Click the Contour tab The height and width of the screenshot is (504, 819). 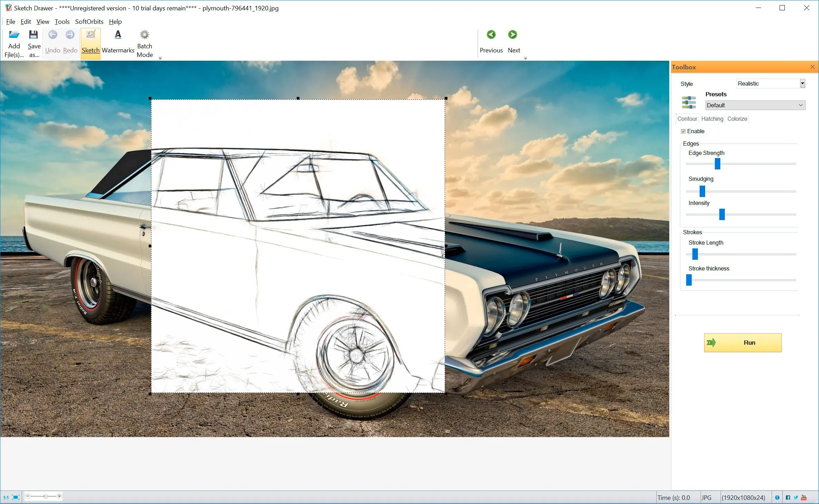[x=687, y=118]
